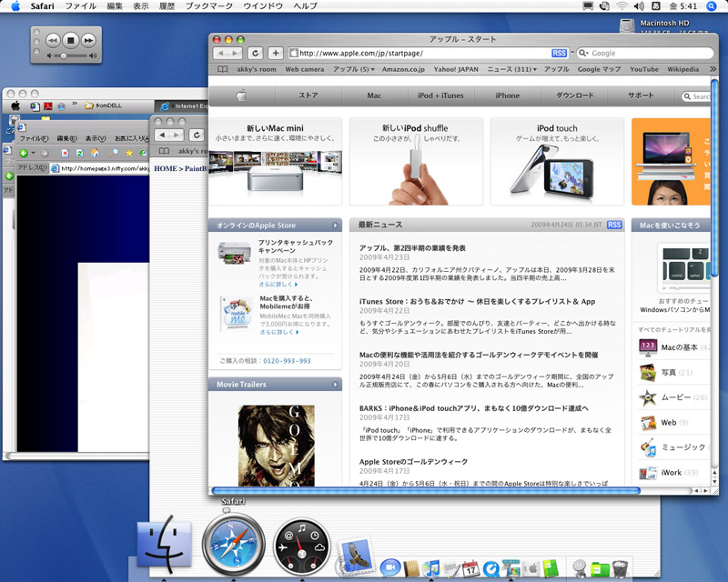Screen dimensions: 728x582
Task: Click the page reload icon in Safari toolbar
Action: tap(254, 52)
